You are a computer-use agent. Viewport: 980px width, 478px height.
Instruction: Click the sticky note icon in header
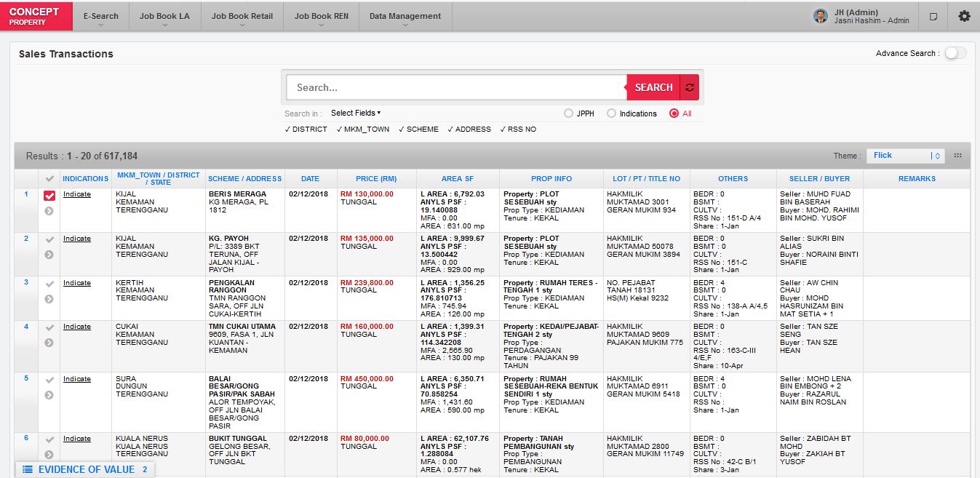click(933, 17)
